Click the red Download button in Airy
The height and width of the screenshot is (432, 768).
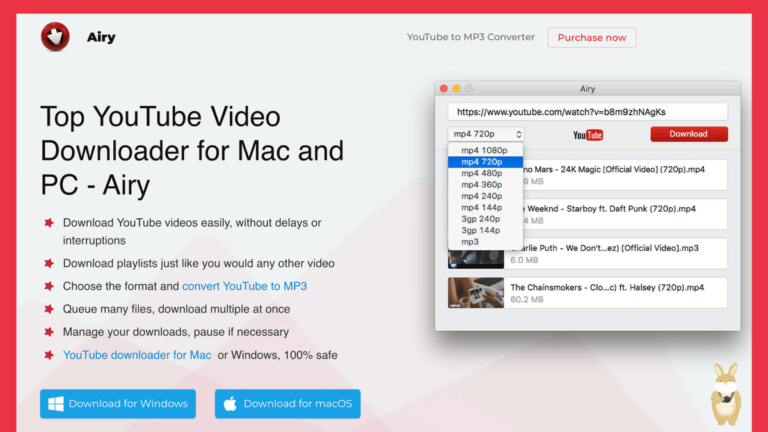click(x=689, y=134)
